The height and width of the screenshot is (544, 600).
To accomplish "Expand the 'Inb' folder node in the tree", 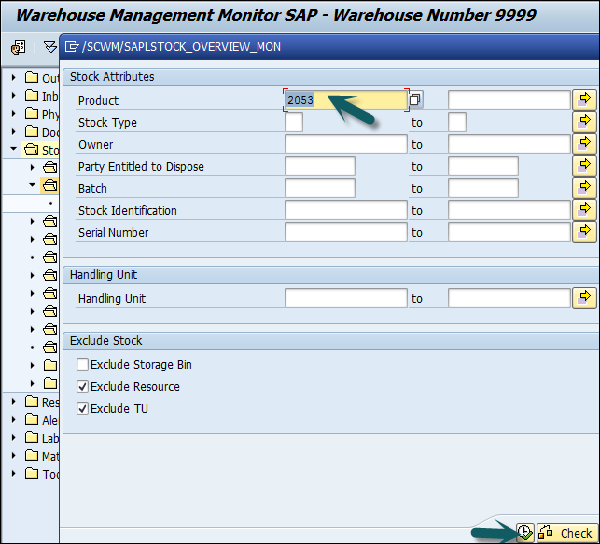I will pyautogui.click(x=13, y=96).
